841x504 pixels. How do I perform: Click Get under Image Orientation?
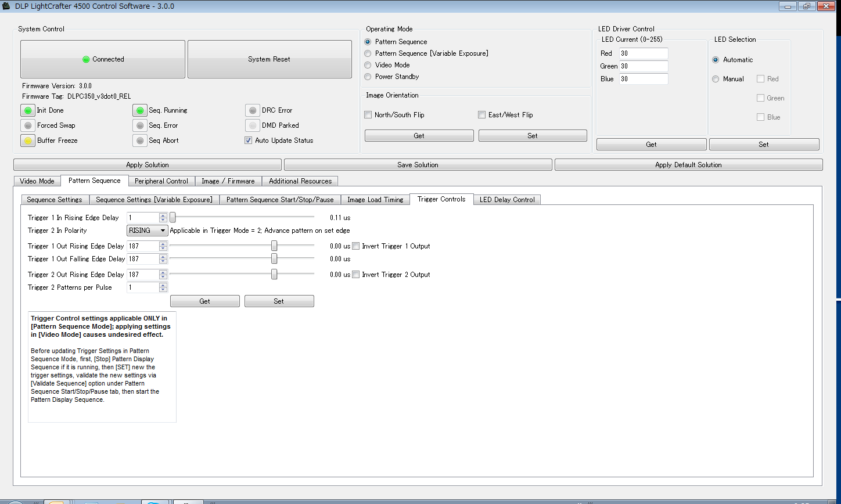tap(419, 136)
